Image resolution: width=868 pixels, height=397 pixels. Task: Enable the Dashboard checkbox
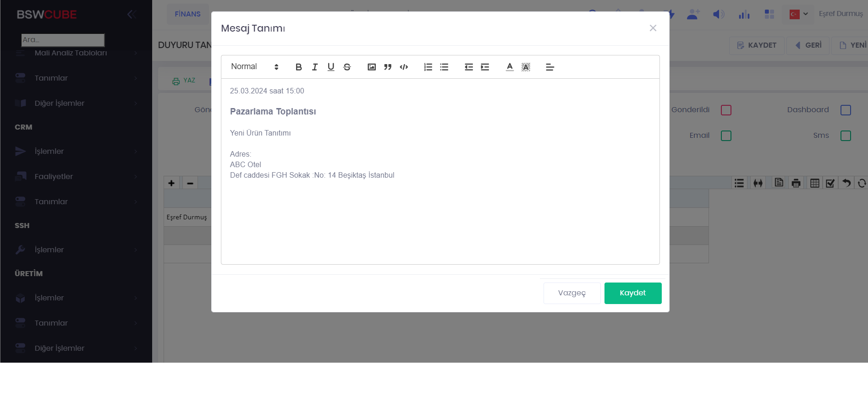coord(846,110)
